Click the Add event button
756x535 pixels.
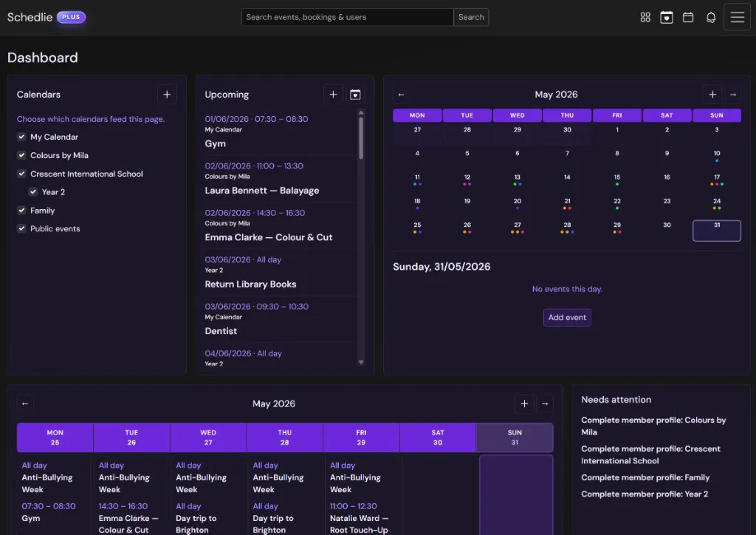[x=567, y=318]
